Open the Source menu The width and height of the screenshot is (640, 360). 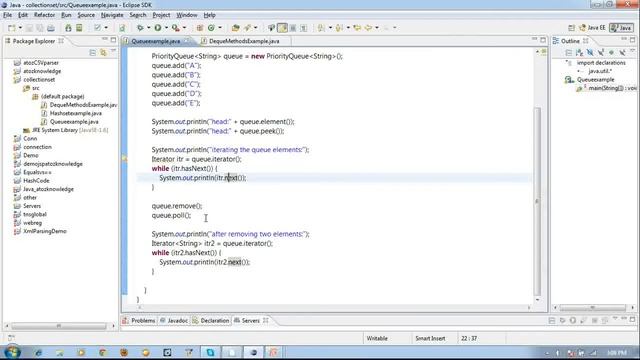click(x=86, y=15)
